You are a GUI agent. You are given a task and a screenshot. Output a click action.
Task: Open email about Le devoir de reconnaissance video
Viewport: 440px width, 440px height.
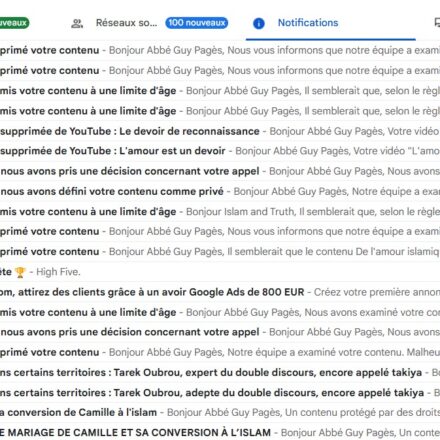click(220, 131)
